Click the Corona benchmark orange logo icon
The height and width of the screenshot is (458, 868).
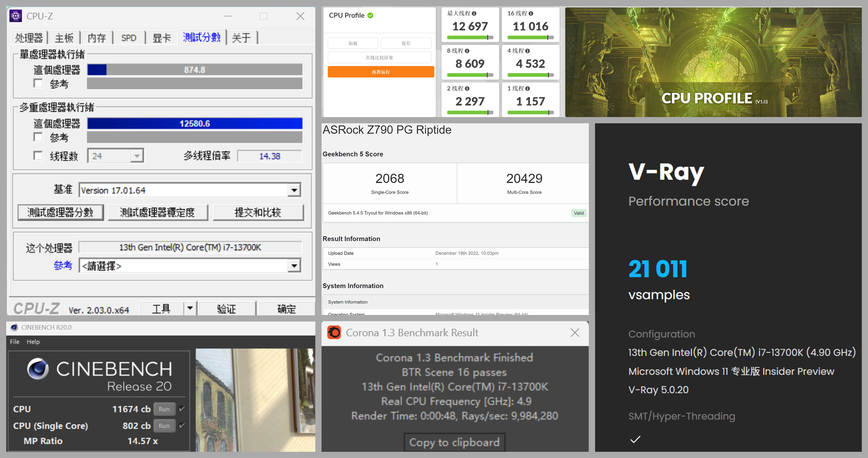[334, 333]
